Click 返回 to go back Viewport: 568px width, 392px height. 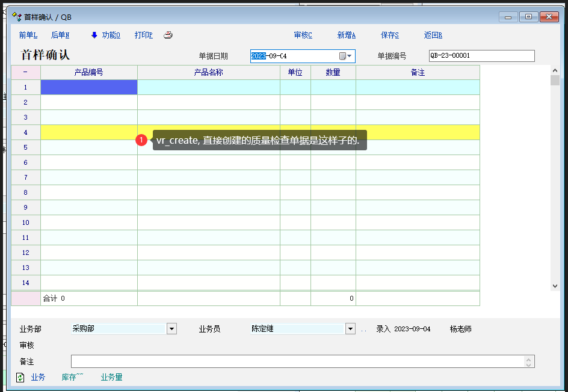433,35
